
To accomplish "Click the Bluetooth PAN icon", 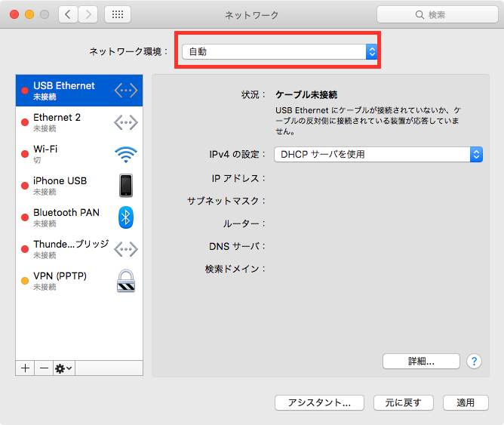I will click(126, 217).
